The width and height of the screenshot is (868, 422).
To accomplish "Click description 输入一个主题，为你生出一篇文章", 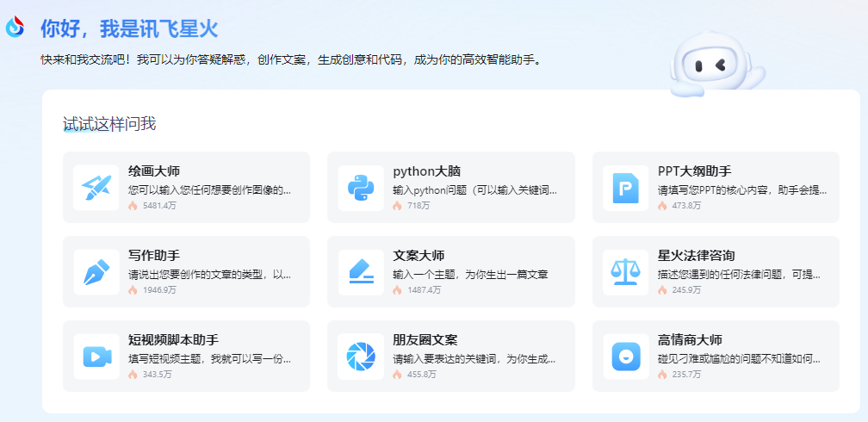I will [x=470, y=275].
